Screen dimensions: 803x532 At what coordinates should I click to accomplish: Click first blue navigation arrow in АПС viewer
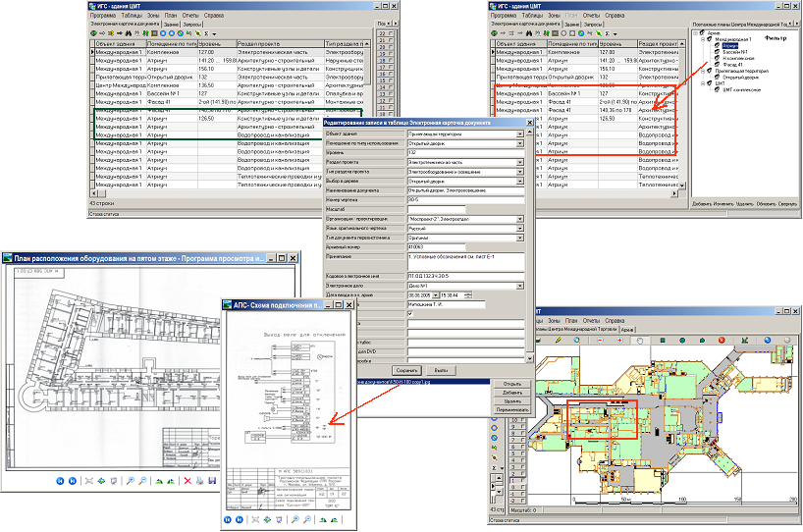point(228,519)
